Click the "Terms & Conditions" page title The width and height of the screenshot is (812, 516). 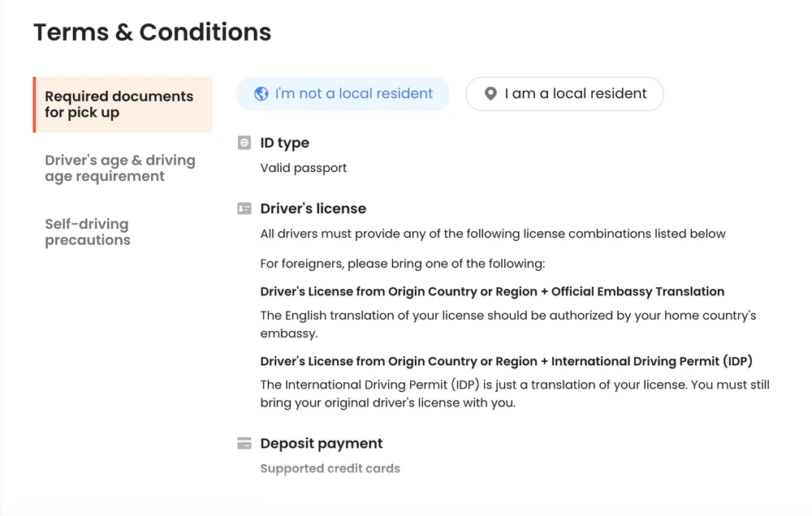pos(152,32)
